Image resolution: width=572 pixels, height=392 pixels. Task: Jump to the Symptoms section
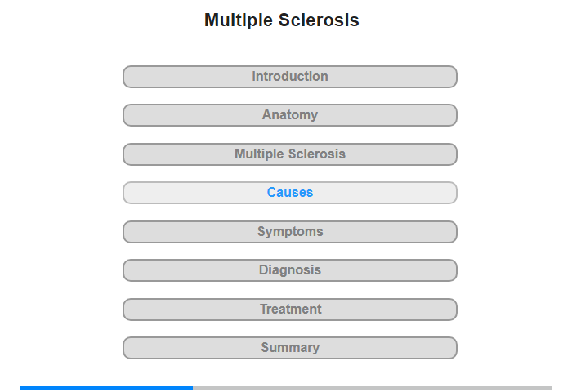(289, 232)
